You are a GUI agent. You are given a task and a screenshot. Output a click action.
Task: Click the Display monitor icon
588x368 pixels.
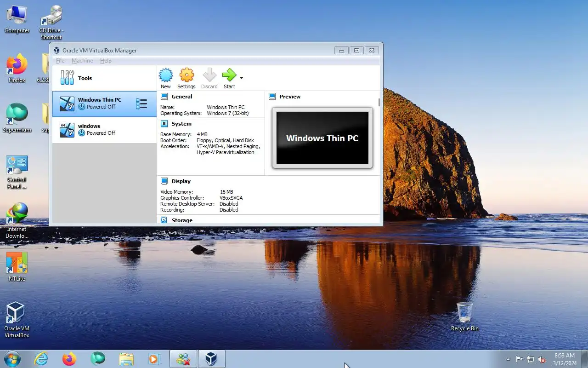pos(164,181)
